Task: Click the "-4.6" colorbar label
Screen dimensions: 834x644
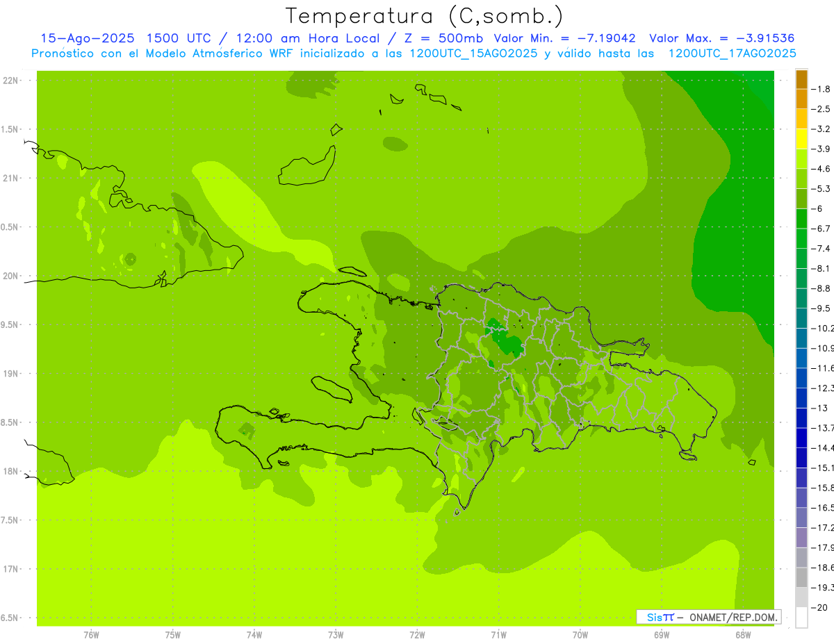Action: (x=821, y=169)
